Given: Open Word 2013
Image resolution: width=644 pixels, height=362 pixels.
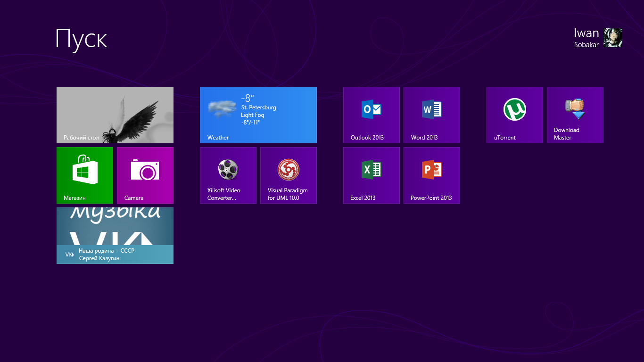Looking at the screenshot, I should tap(432, 115).
